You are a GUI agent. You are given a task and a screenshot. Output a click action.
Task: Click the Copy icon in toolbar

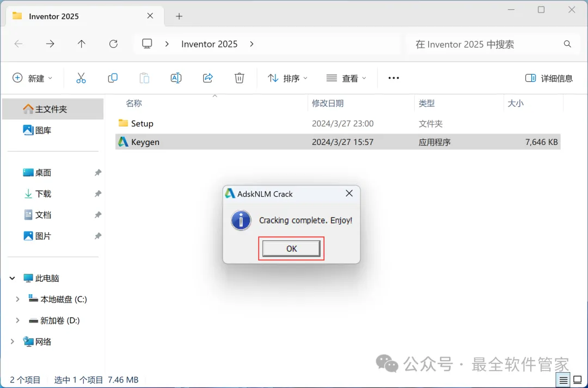pos(113,78)
